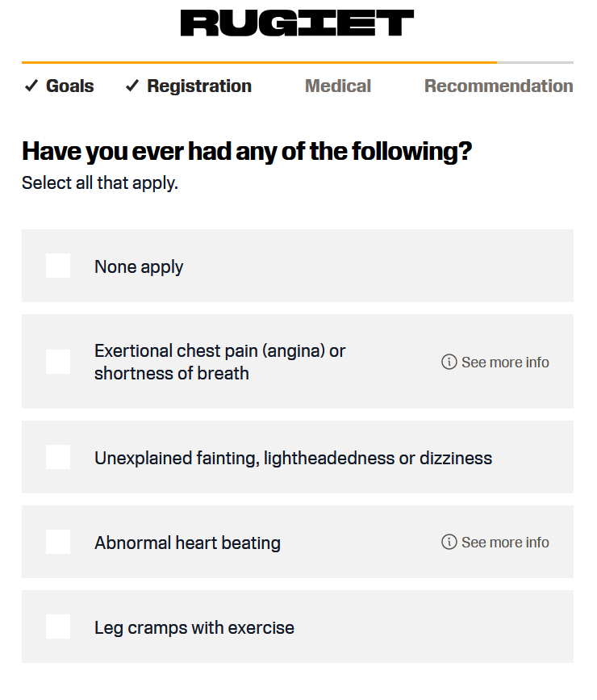Screen dimensions: 597x700
Task: Click the orange progress bar
Action: [x=259, y=62]
